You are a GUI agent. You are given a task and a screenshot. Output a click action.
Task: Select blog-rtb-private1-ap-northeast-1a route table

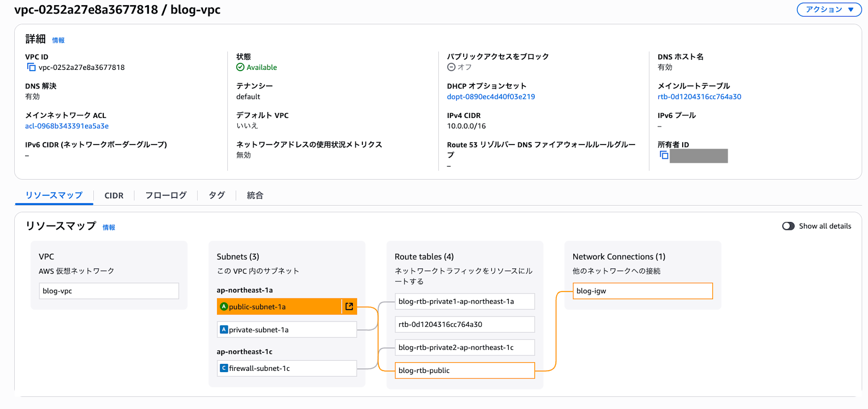(464, 301)
